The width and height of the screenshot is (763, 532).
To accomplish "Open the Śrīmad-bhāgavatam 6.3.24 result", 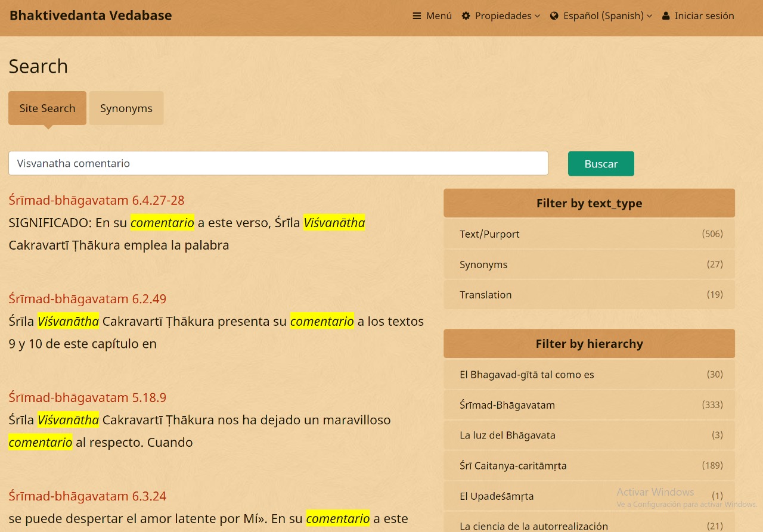I will click(87, 496).
